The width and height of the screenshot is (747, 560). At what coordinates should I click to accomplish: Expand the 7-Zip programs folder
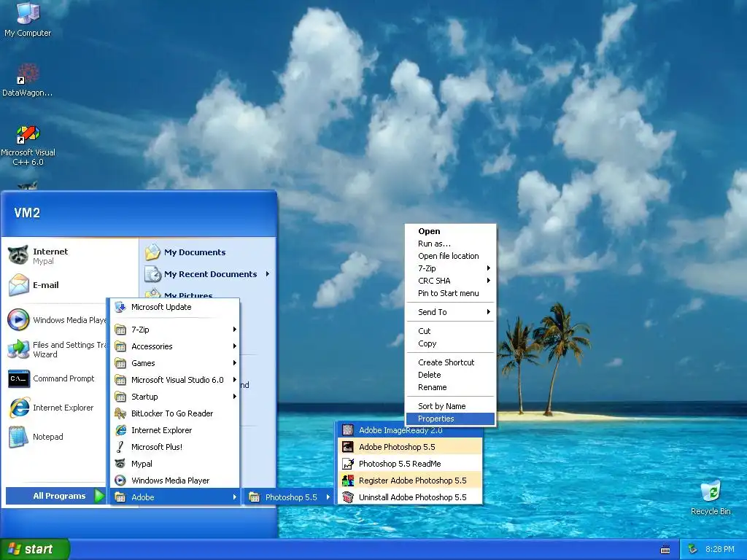pos(175,330)
